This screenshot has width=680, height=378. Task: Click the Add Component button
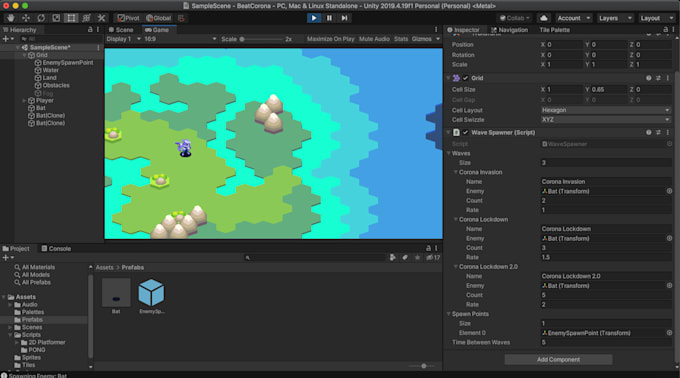click(x=558, y=359)
